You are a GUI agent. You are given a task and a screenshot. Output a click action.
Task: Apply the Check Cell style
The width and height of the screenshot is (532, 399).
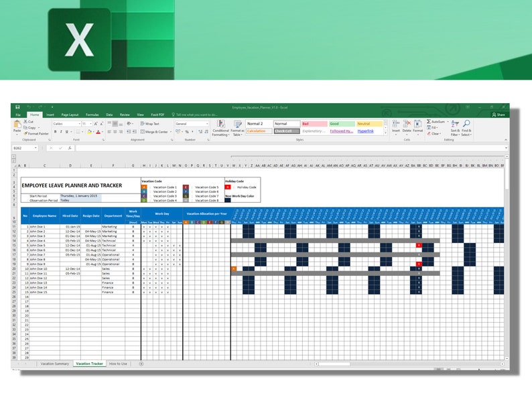(287, 131)
